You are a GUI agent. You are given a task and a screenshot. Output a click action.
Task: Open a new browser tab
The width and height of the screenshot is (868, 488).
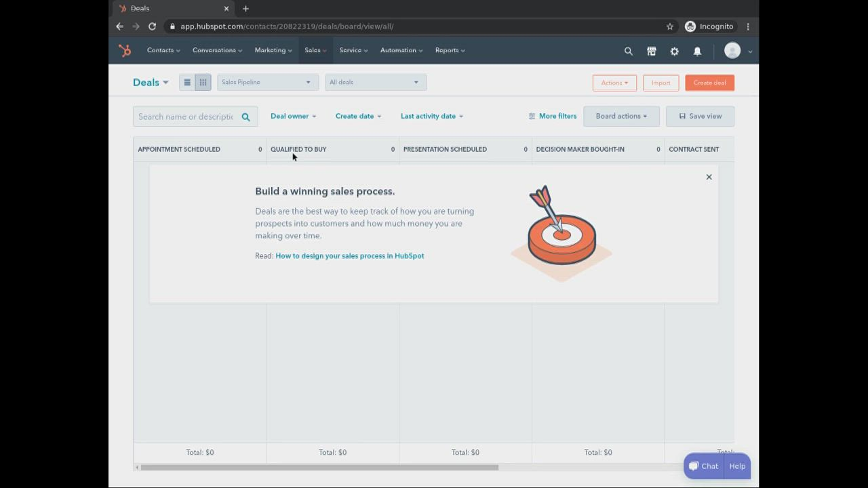click(x=245, y=8)
